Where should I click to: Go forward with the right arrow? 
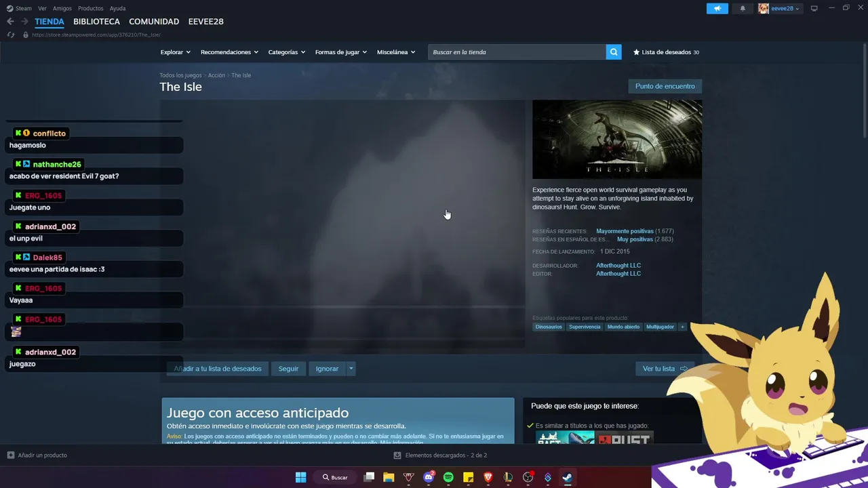tap(24, 22)
